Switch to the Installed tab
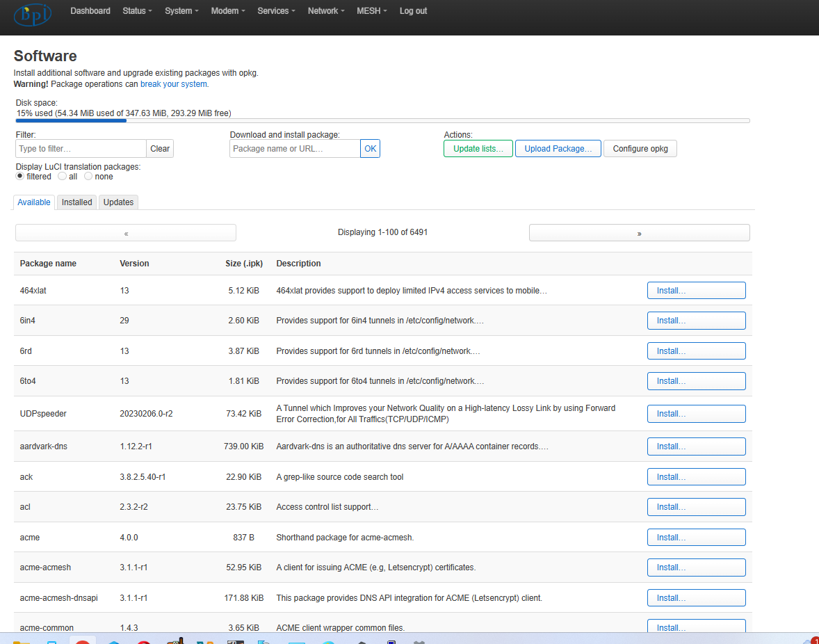Viewport: 819px width, 644px height. (x=76, y=202)
